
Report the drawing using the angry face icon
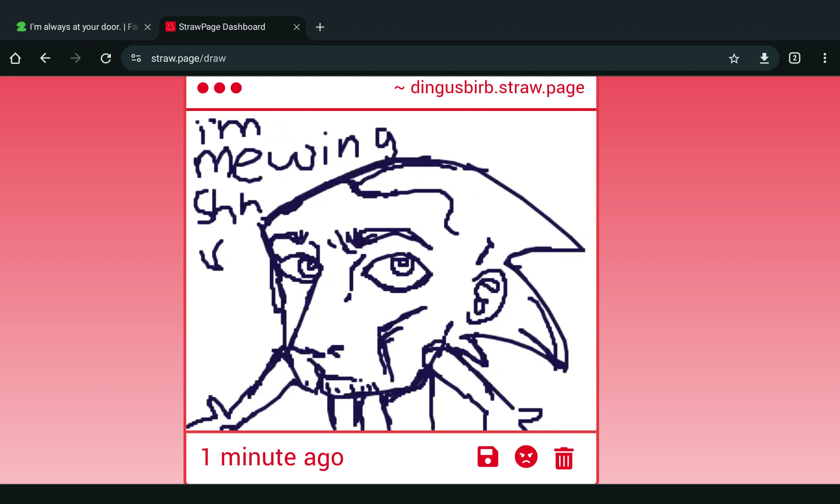click(x=526, y=457)
